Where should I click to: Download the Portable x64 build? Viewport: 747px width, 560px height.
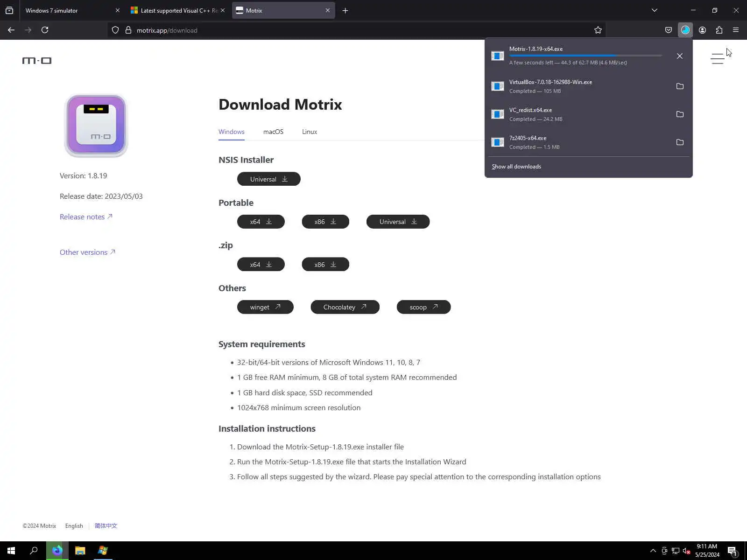[261, 222]
